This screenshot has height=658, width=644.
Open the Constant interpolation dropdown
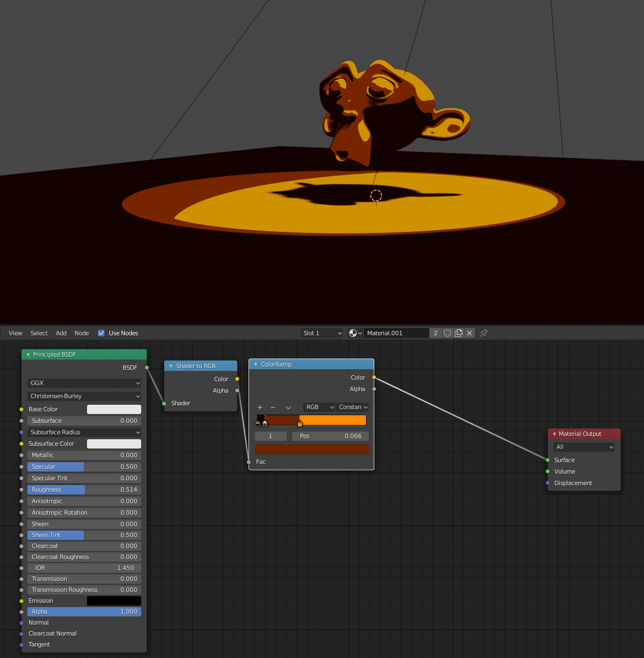tap(352, 407)
